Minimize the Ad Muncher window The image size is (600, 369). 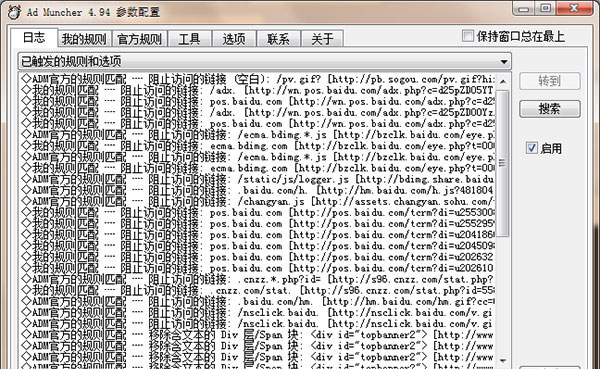[524, 8]
